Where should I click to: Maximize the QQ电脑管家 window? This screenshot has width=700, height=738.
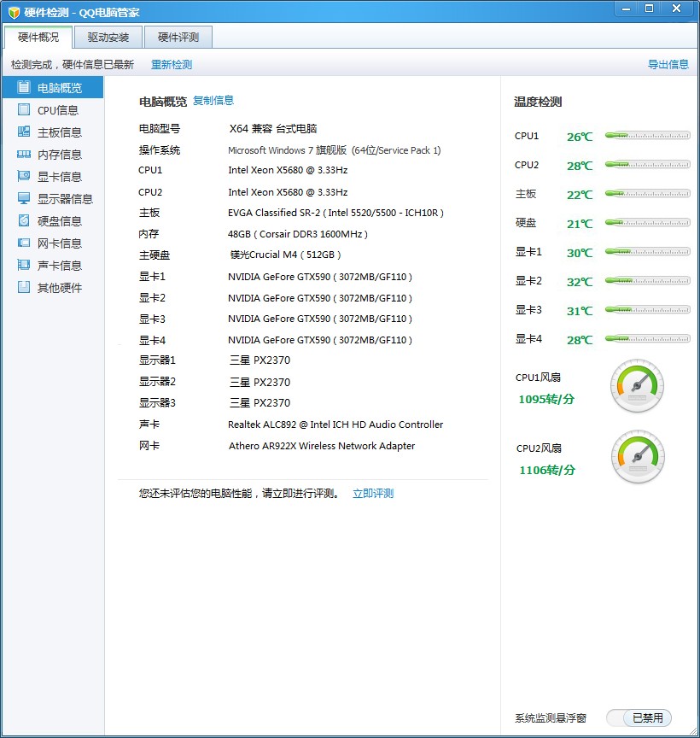649,9
